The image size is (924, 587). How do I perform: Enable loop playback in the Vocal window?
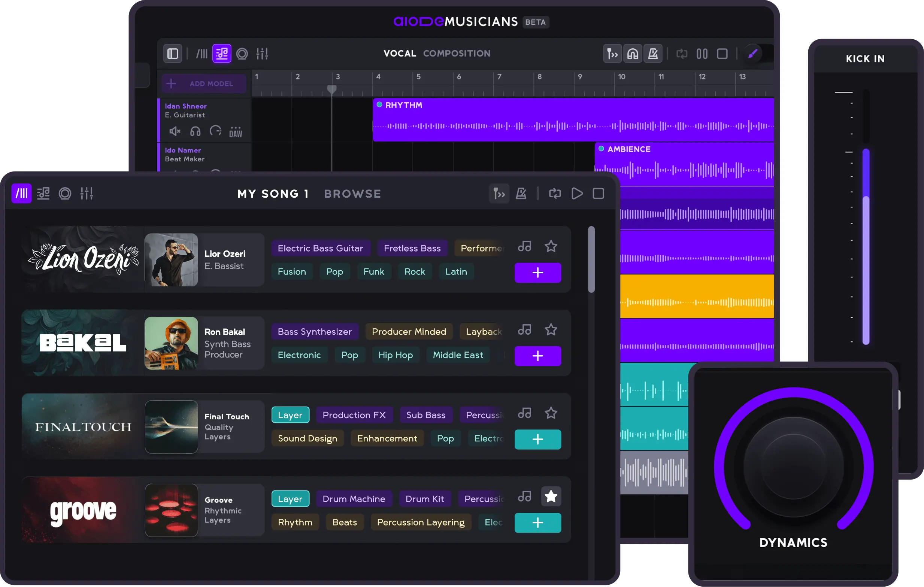682,53
